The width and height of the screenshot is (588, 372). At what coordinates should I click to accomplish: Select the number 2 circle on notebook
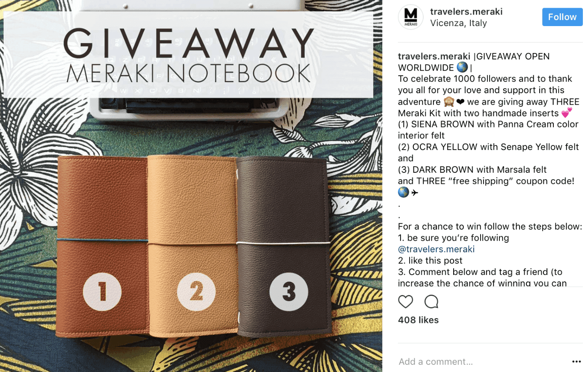(x=196, y=292)
